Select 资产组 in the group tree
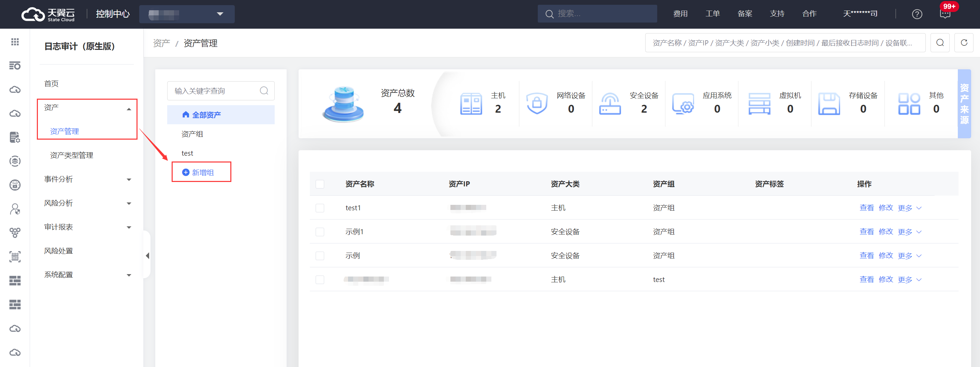The image size is (980, 367). click(x=192, y=134)
